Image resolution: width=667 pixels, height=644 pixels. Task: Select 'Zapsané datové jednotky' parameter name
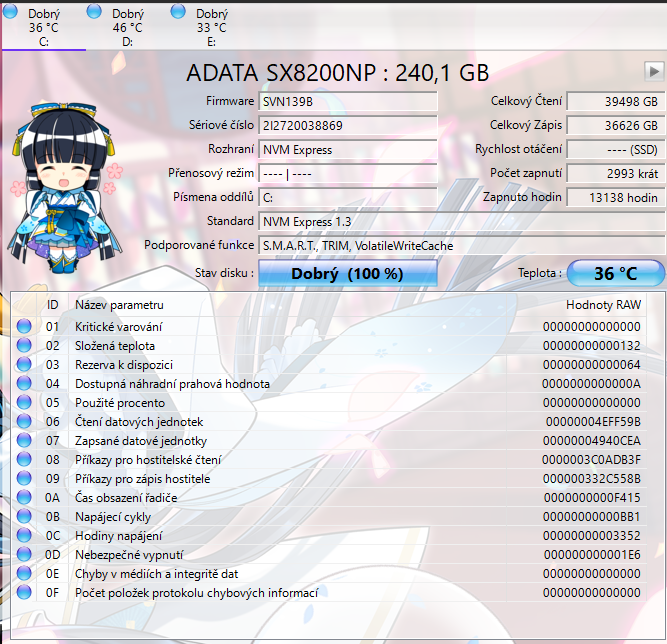click(x=141, y=441)
